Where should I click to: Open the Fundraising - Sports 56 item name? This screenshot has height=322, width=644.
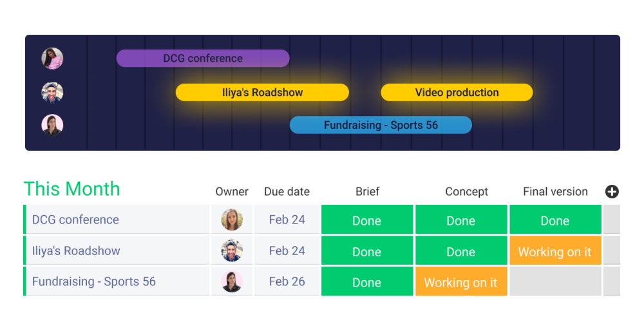pos(93,281)
